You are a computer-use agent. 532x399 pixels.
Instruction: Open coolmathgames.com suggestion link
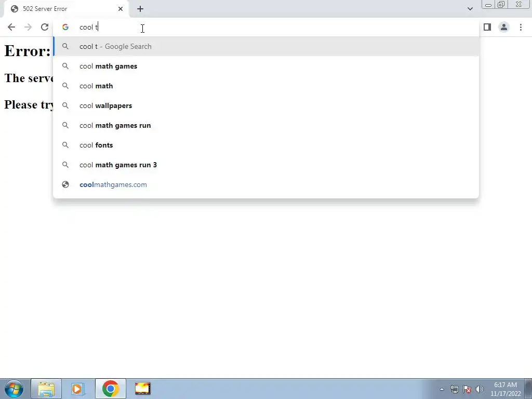coord(267,184)
